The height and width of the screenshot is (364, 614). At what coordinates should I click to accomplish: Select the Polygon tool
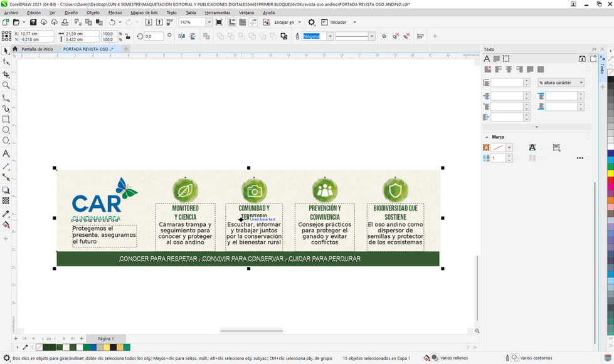pyautogui.click(x=6, y=141)
